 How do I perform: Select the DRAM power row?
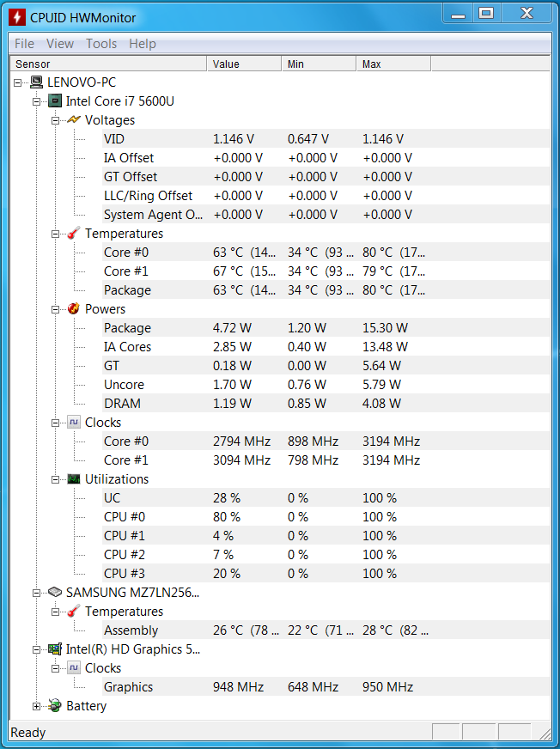tap(326, 403)
